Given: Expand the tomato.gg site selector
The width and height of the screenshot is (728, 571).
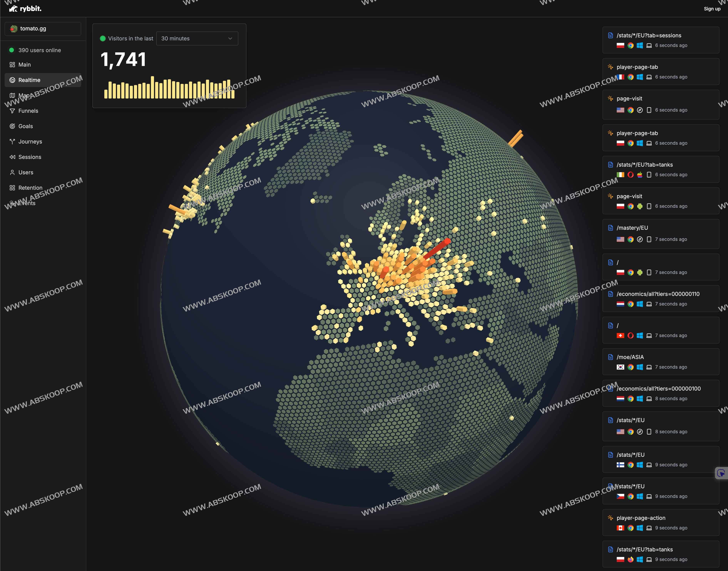Looking at the screenshot, I should [43, 29].
